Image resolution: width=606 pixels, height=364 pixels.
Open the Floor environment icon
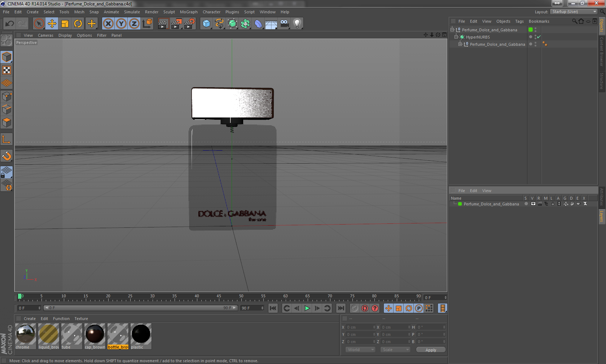pyautogui.click(x=271, y=24)
